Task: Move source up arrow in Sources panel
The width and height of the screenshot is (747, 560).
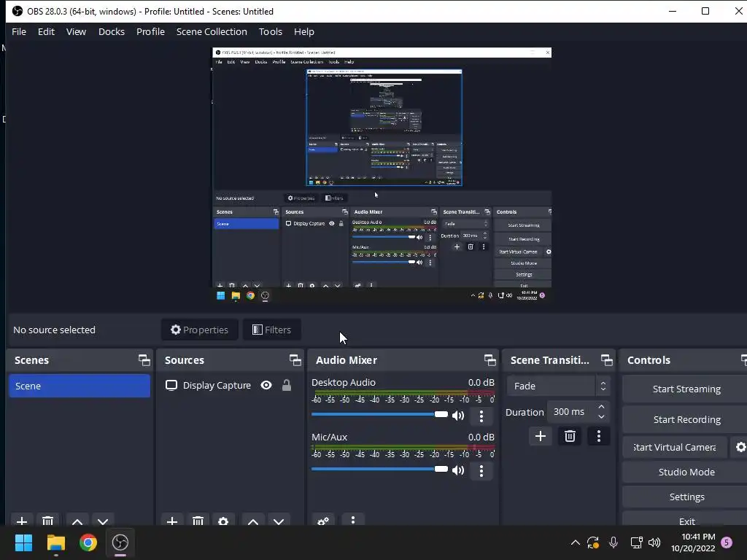Action: click(253, 521)
